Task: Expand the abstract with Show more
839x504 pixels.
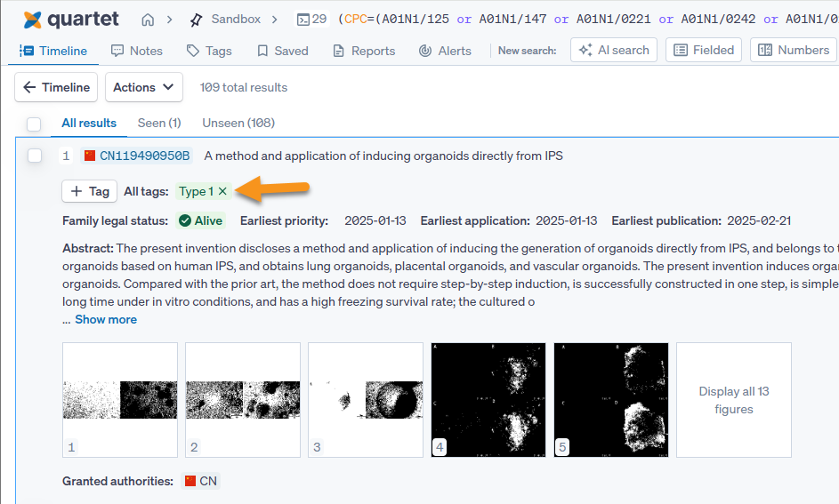Action: pyautogui.click(x=106, y=320)
